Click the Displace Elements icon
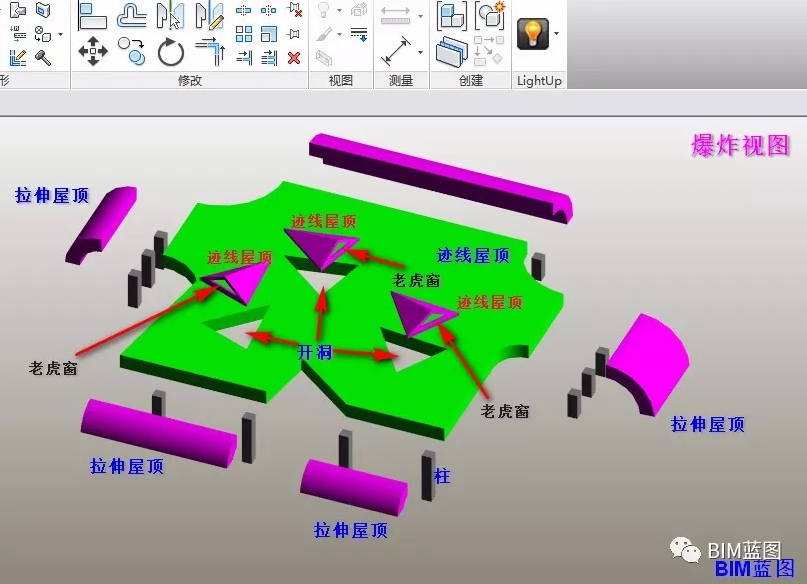Viewport: 807px width, 584px height. (359, 9)
